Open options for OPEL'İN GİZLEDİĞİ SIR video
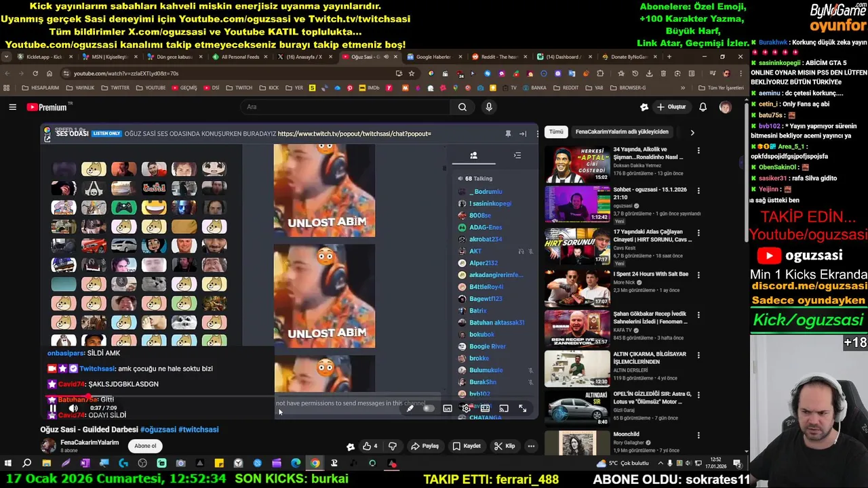 698,395
